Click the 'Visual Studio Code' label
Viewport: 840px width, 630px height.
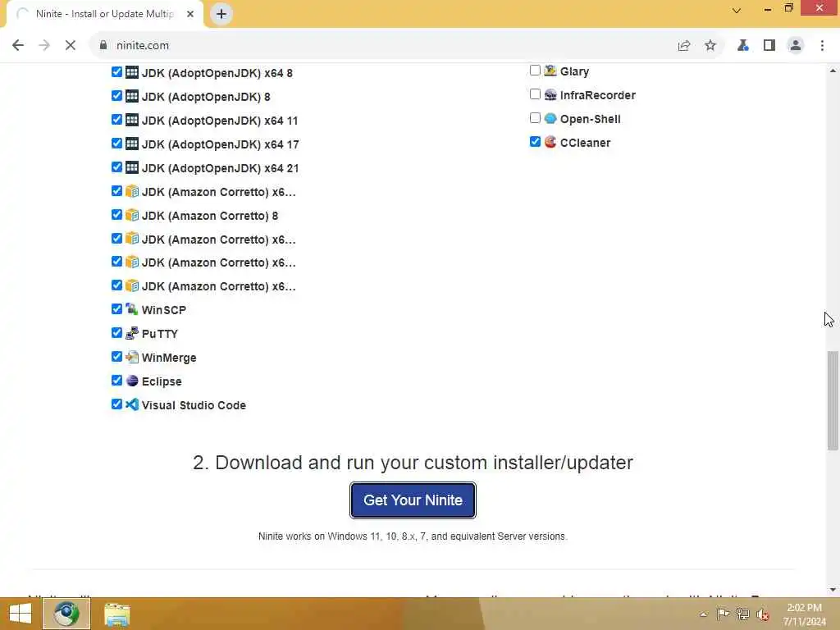[x=194, y=405]
